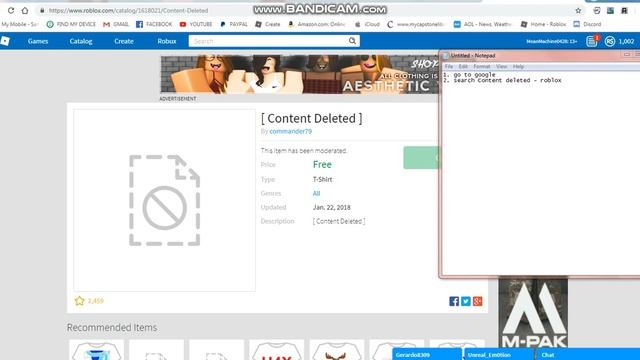
Task: Open the Aesthetic clothing ad banner
Action: tap(300, 74)
